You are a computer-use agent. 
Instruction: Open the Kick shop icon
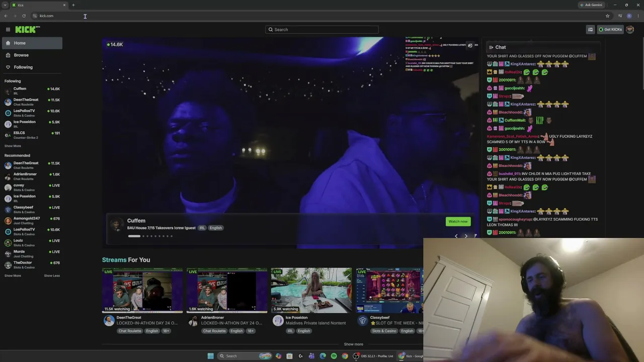point(590,30)
